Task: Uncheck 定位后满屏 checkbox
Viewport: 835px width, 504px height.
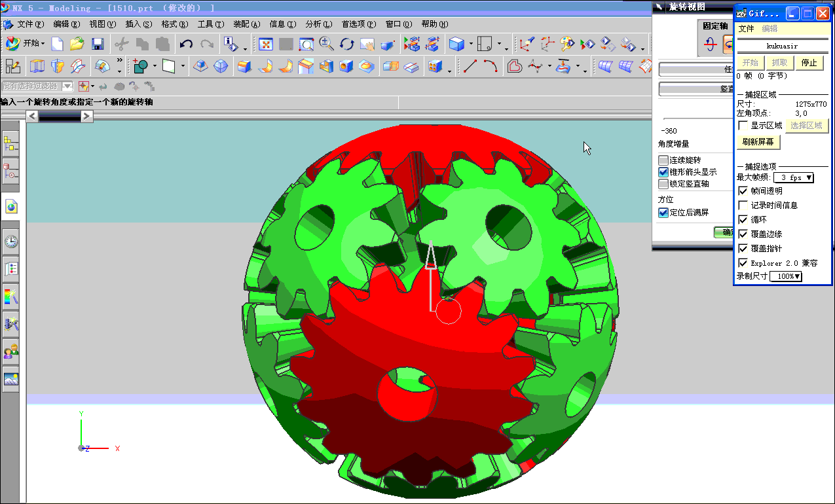Action: pyautogui.click(x=663, y=213)
